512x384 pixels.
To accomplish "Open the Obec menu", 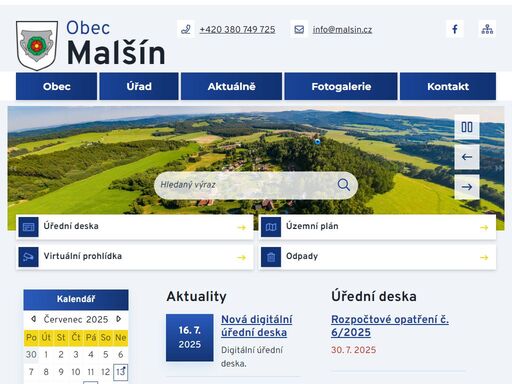I will (56, 86).
